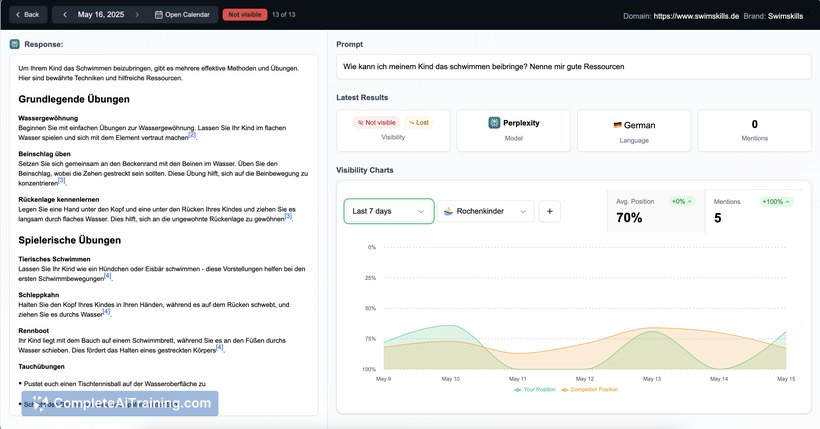820x429 pixels.
Task: Add a competitor with plus button
Action: (550, 211)
